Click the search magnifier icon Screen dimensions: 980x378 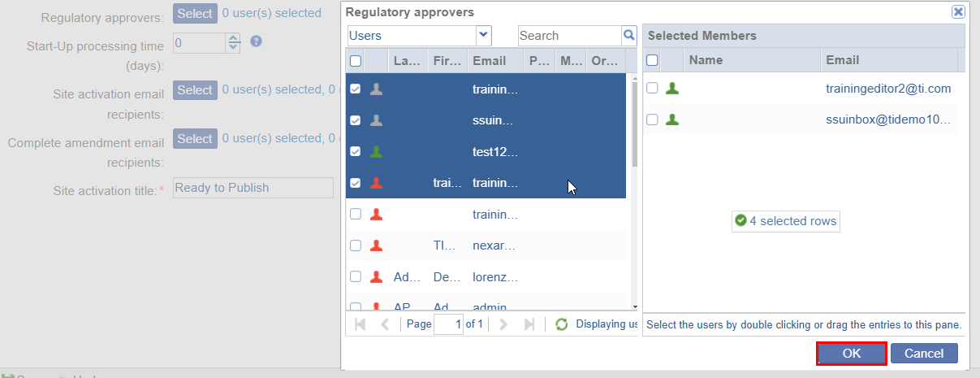(x=628, y=35)
